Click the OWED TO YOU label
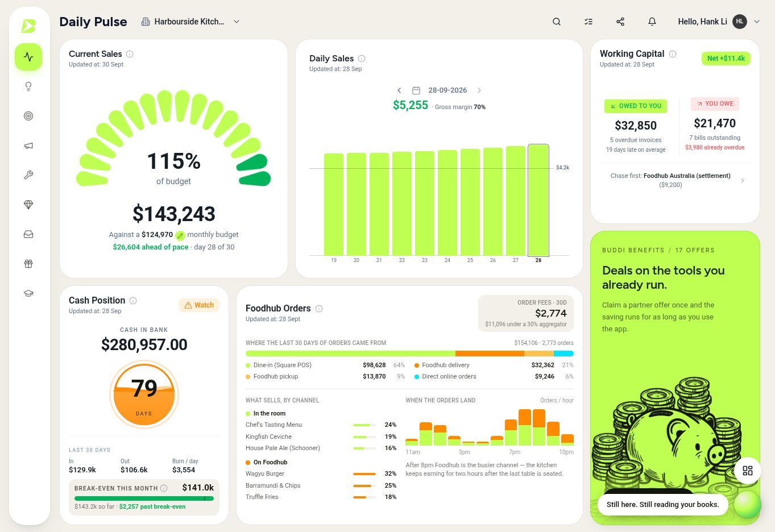The height and width of the screenshot is (532, 775). 636,106
